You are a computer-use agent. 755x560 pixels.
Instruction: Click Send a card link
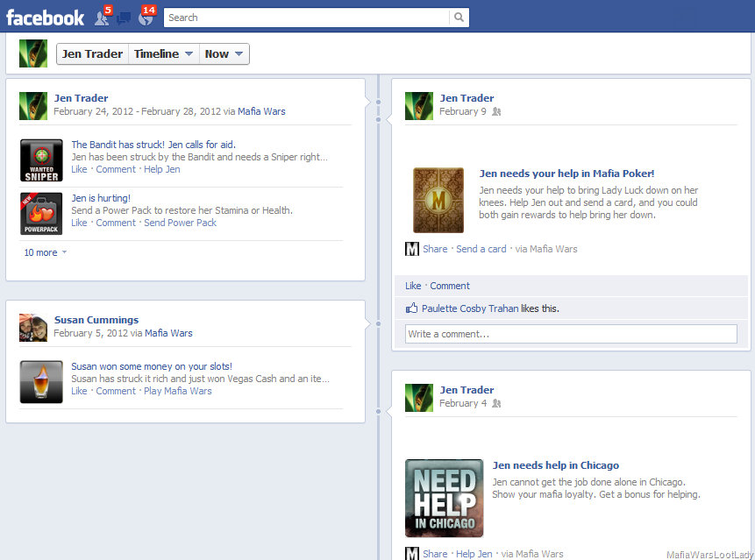click(x=481, y=249)
